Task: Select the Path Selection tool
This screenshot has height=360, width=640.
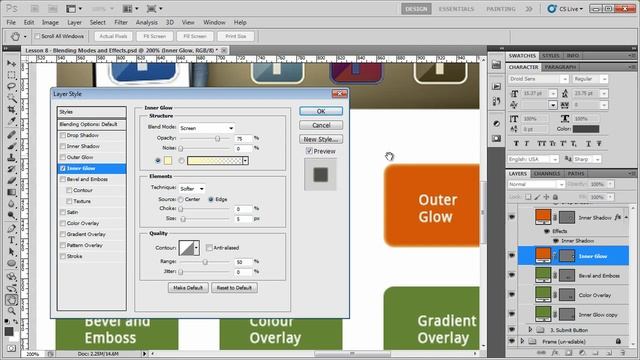Action: pos(11,252)
